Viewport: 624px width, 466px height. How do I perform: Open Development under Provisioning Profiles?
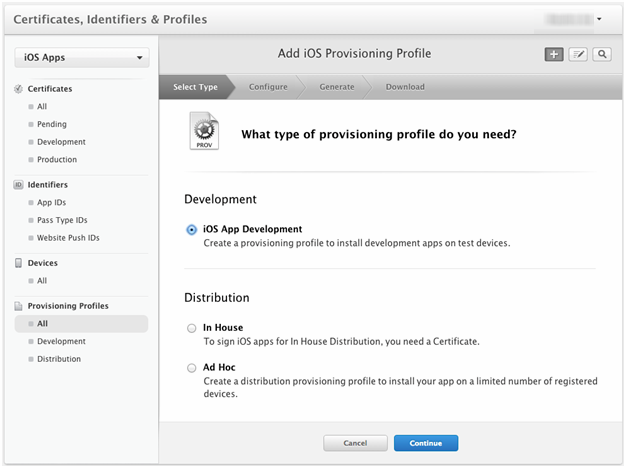61,341
